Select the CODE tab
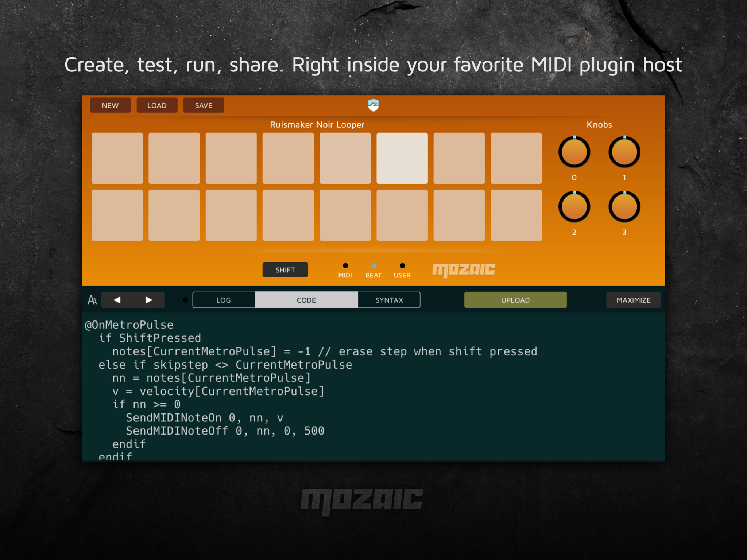 (x=306, y=300)
